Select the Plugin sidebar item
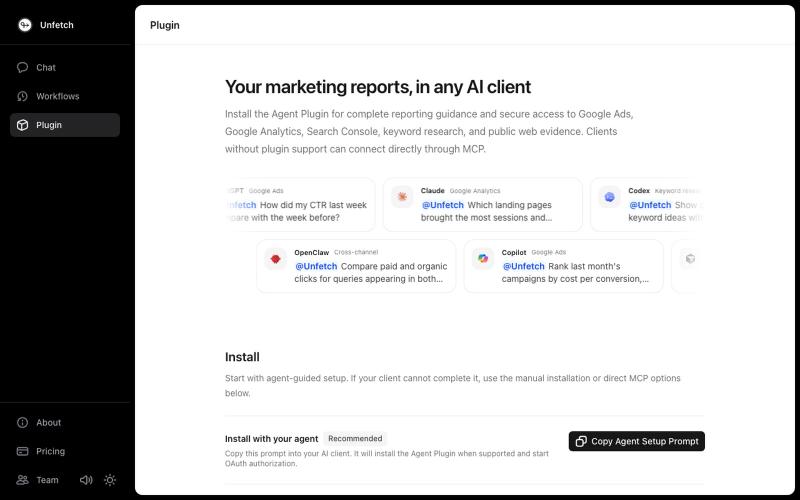The image size is (800, 500). pos(65,125)
